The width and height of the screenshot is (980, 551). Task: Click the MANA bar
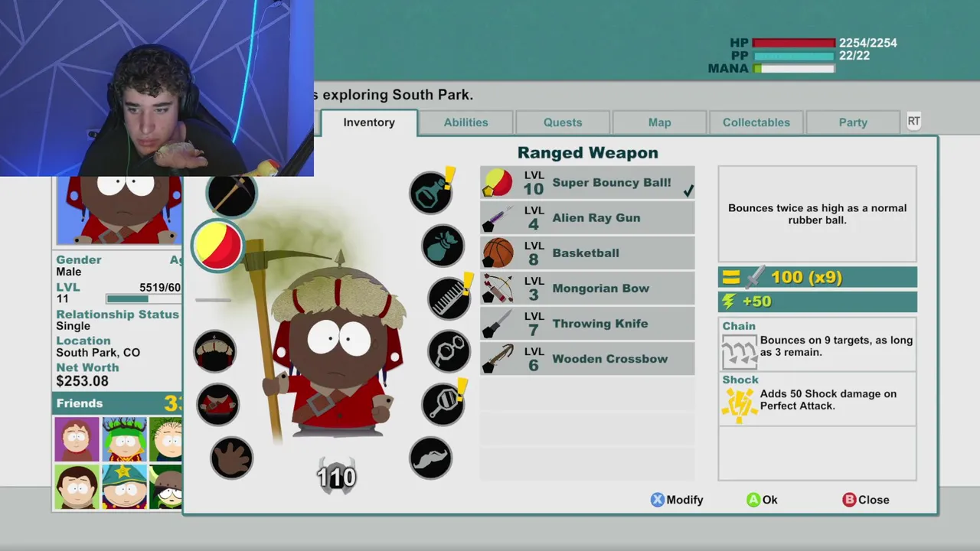coord(794,69)
